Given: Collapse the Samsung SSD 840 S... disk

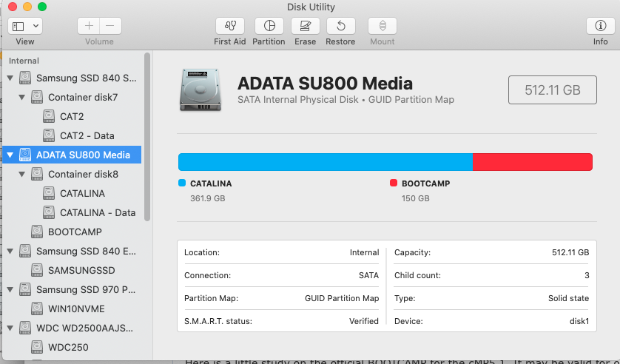Looking at the screenshot, I should pyautogui.click(x=10, y=78).
